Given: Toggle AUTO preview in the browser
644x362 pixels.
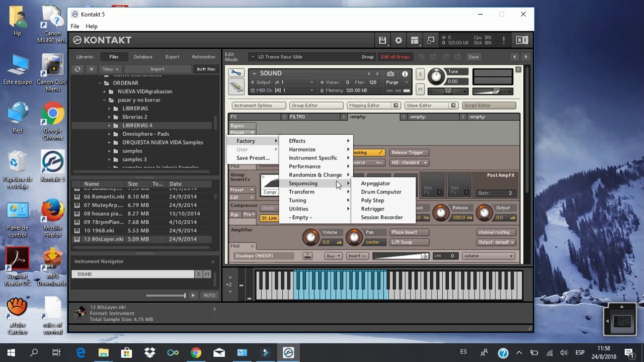Looking at the screenshot, I should (209, 295).
